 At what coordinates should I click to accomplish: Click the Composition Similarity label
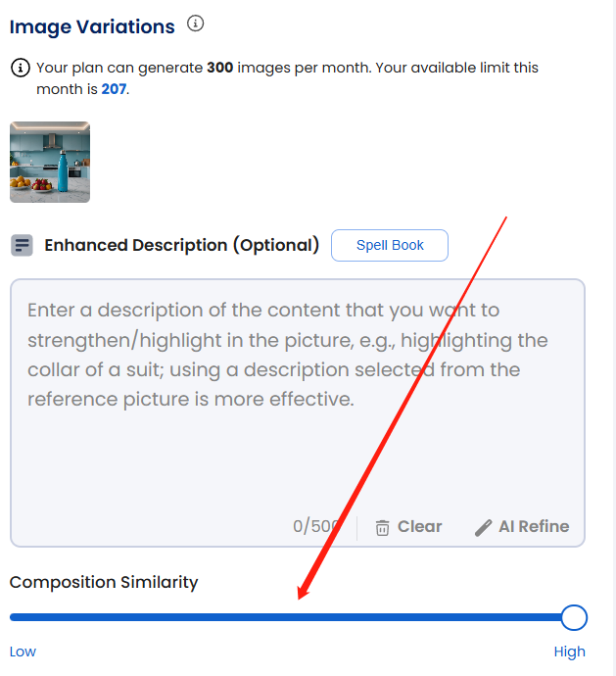[104, 583]
